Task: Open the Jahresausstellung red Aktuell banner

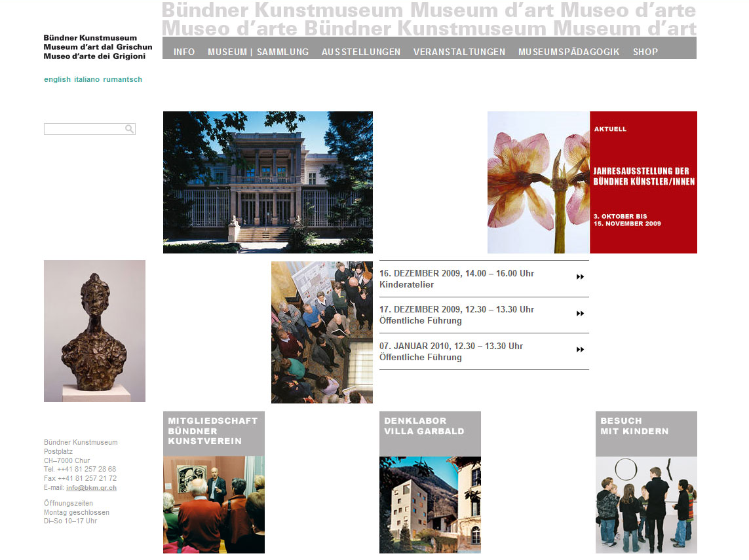Action: 643,182
